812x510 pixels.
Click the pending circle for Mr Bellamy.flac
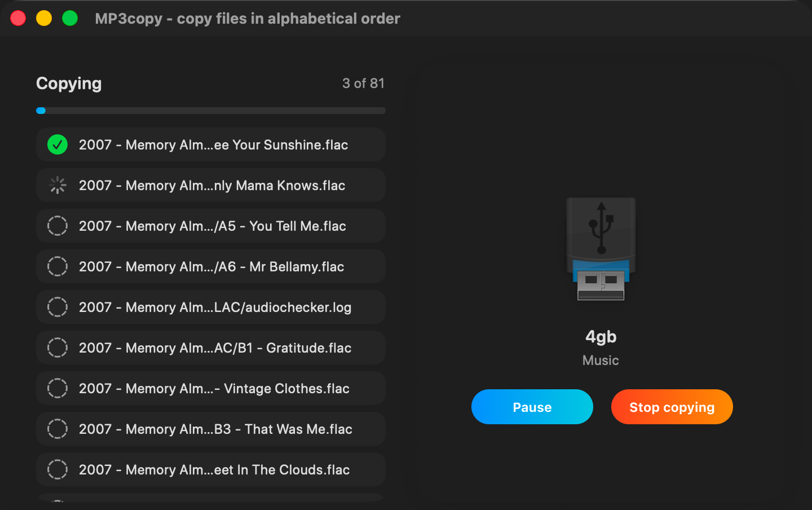pos(58,266)
